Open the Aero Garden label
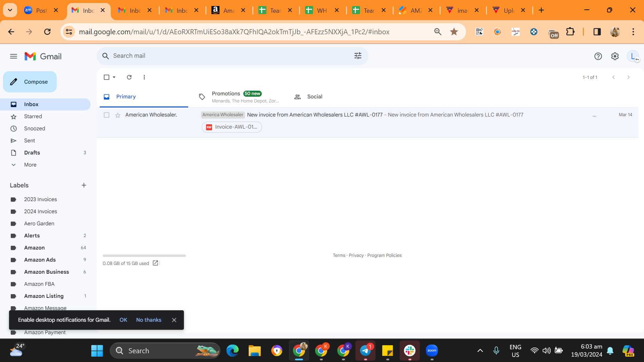644x362 pixels. (x=45, y=224)
